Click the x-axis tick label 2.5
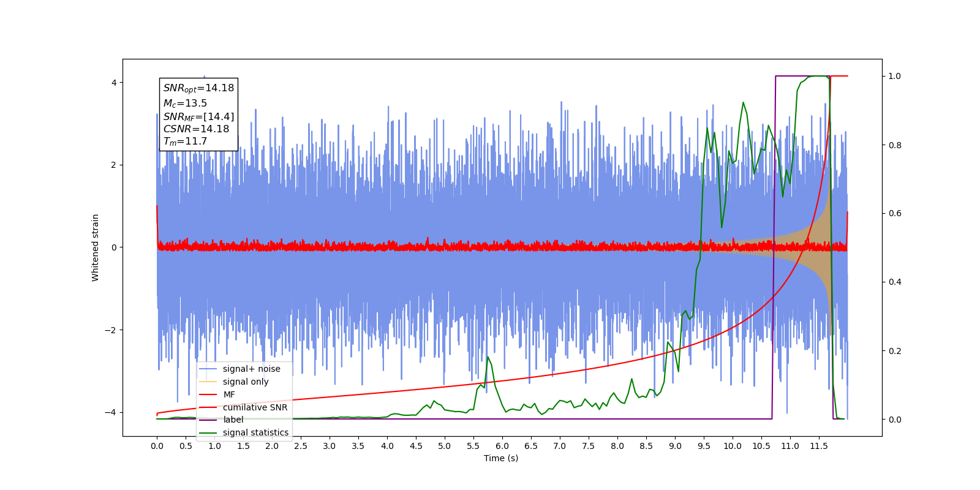 pyautogui.click(x=301, y=446)
